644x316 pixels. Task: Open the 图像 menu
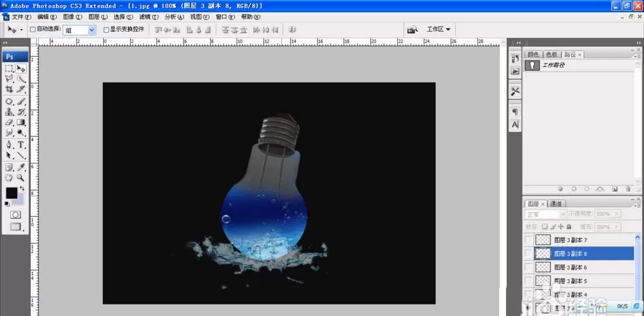point(72,17)
